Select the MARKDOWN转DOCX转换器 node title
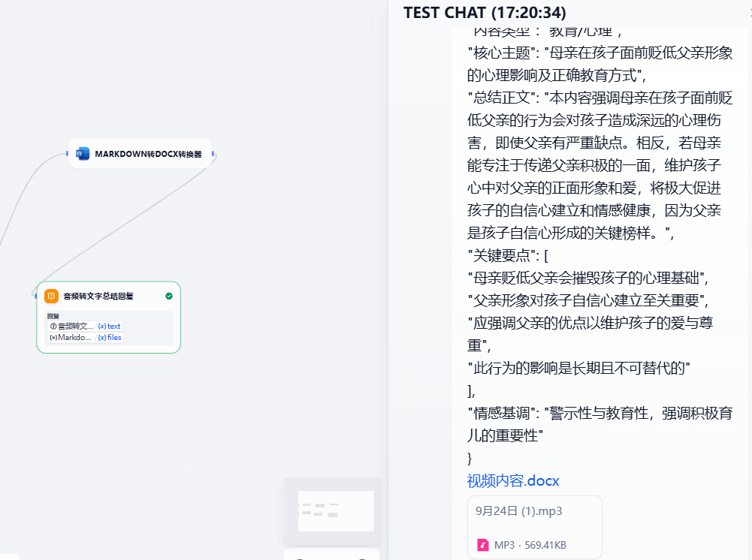This screenshot has height=560, width=752. click(x=148, y=154)
